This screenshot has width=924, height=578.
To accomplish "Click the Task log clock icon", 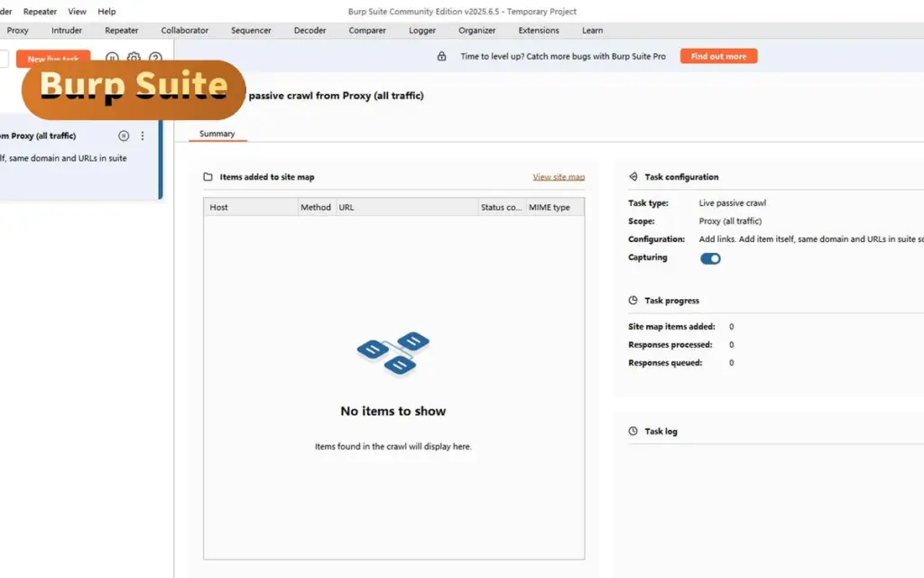I will (633, 431).
